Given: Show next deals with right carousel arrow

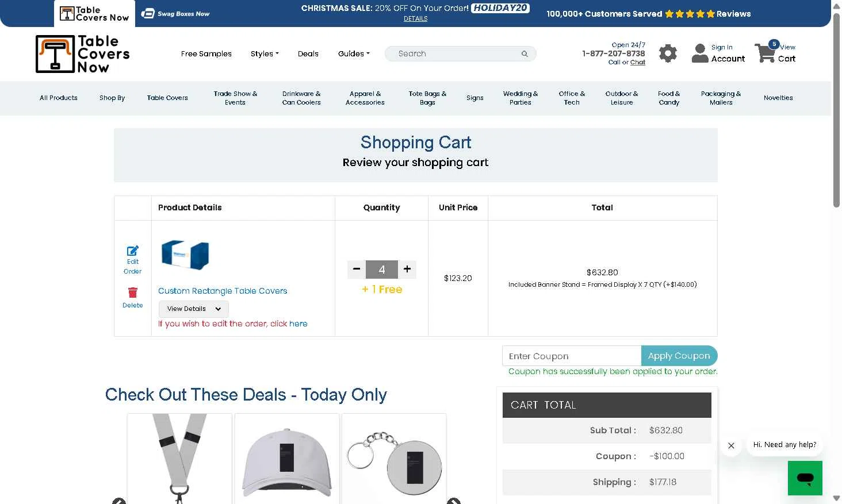Looking at the screenshot, I should (x=454, y=501).
